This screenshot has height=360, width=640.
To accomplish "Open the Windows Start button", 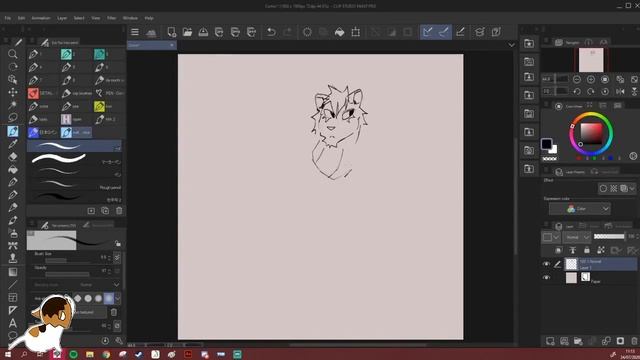I will coord(8,354).
